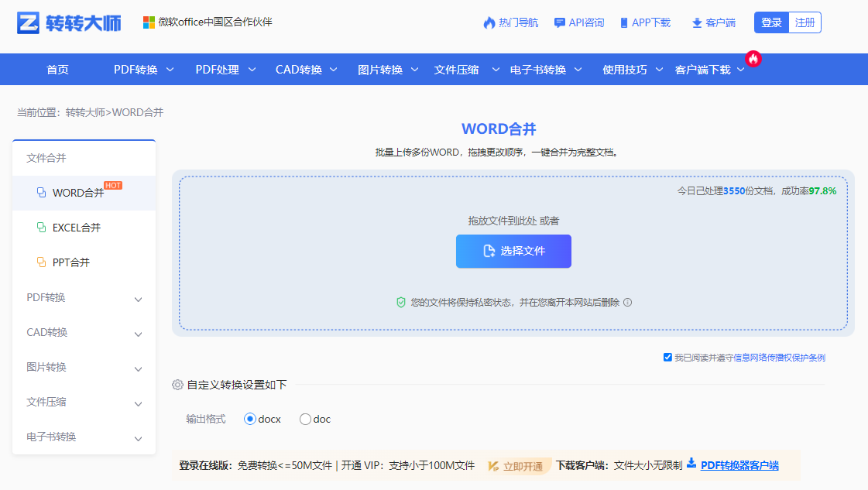
Task: Click the 立即开通 VIP button
Action: tap(518, 466)
